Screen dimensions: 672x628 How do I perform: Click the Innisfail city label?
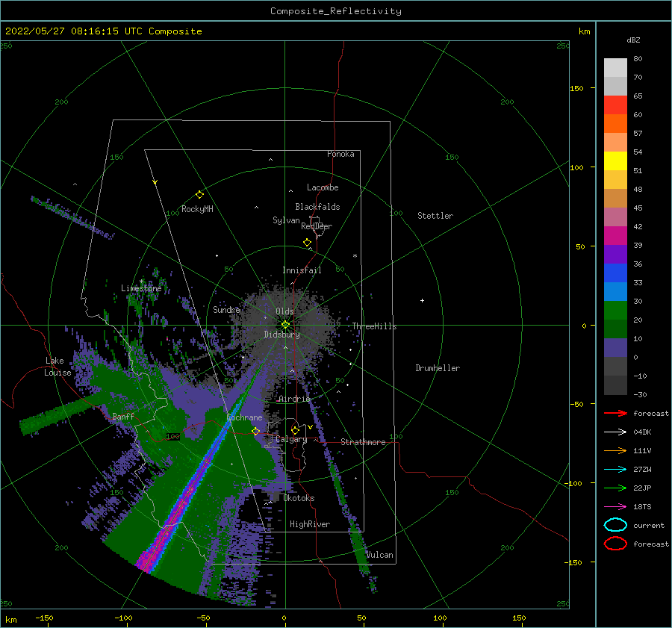tap(302, 270)
